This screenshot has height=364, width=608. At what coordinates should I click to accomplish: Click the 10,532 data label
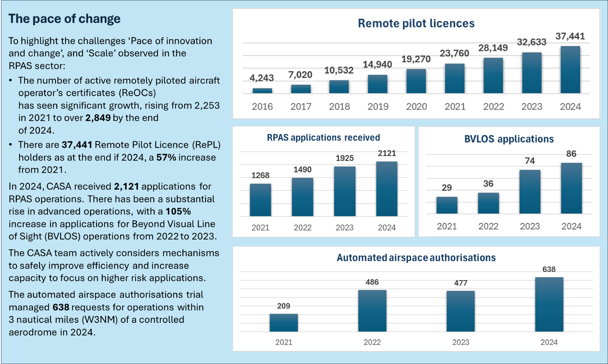tap(339, 70)
